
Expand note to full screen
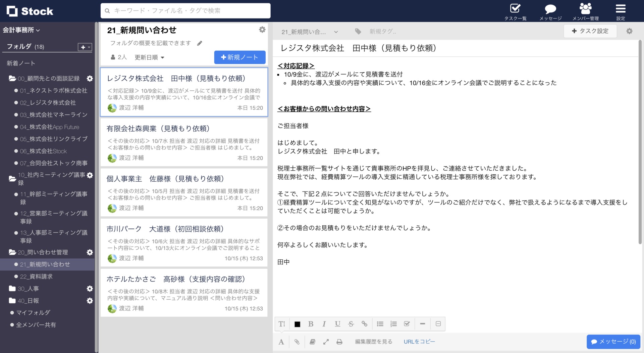[326, 342]
